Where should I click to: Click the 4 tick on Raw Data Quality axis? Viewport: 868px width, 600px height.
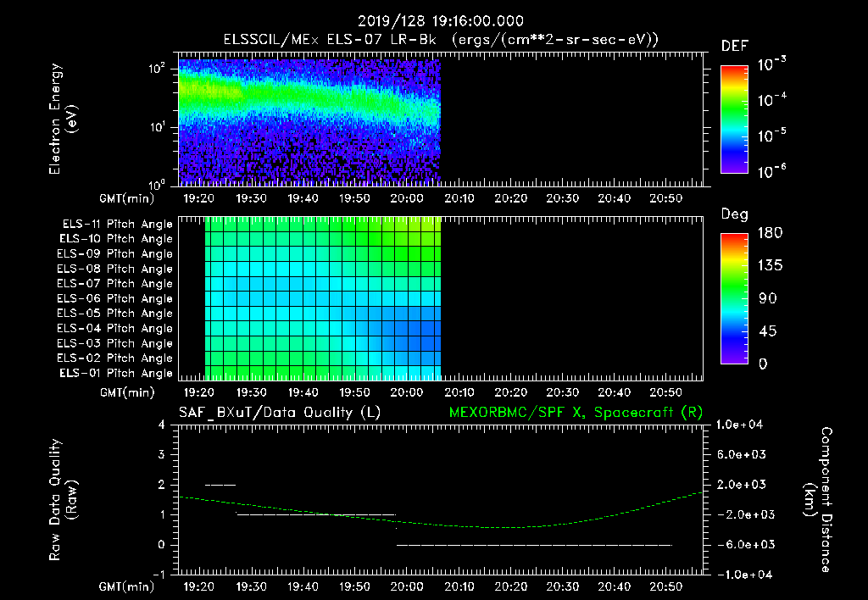point(162,425)
